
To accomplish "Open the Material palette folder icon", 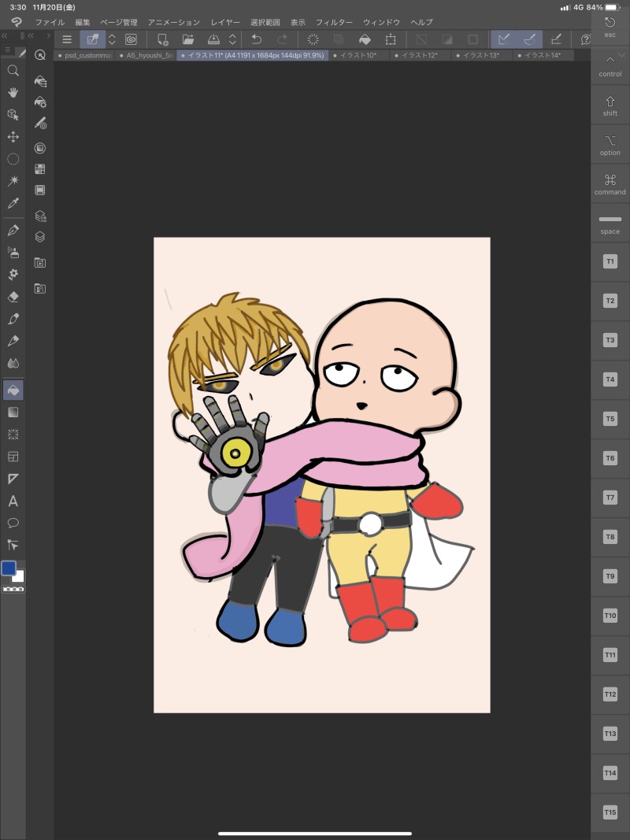I will (x=40, y=262).
